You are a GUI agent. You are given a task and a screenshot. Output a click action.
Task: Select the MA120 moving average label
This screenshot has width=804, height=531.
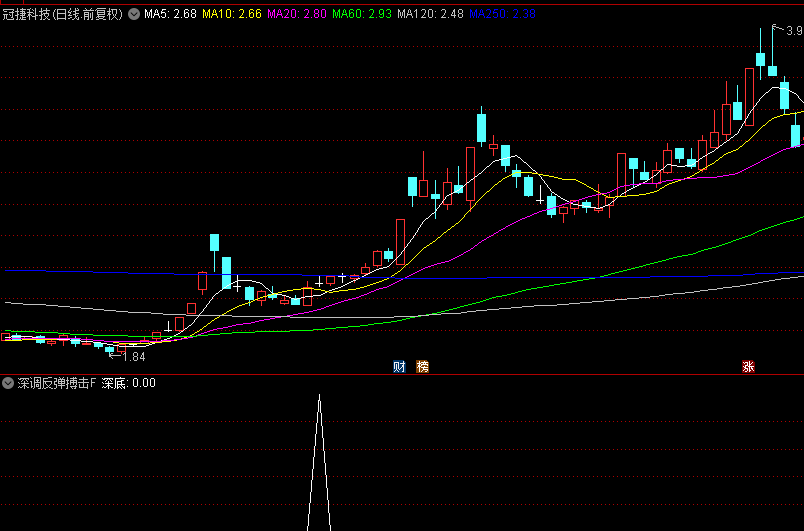[430, 15]
